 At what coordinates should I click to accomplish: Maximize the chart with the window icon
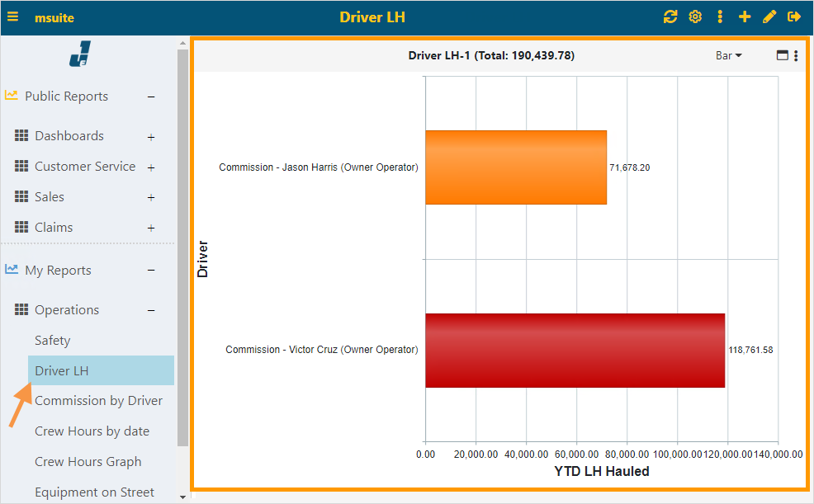783,55
